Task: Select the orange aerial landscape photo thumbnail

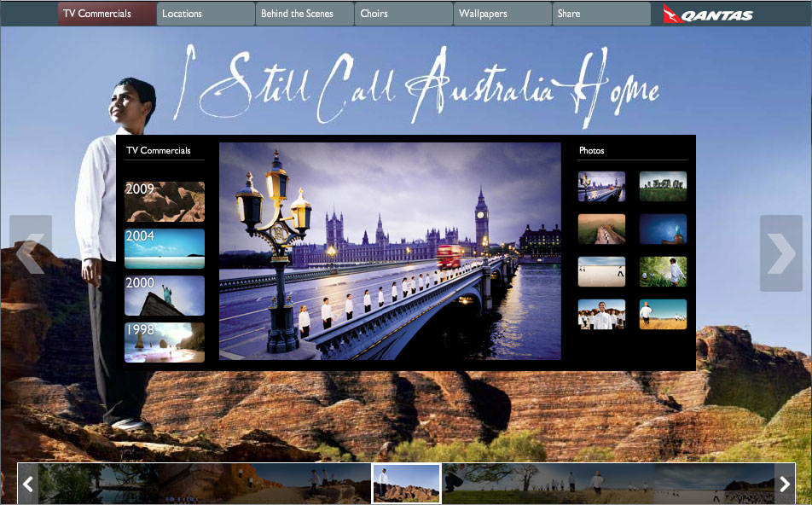Action: [x=602, y=229]
